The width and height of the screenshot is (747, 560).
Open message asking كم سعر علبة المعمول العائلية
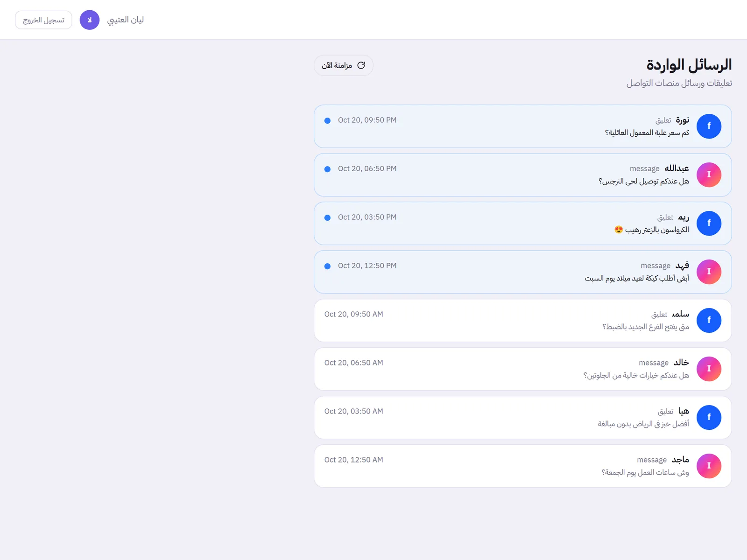click(522, 126)
